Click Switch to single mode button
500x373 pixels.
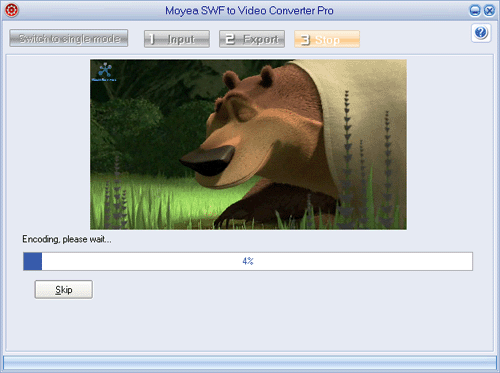[69, 38]
